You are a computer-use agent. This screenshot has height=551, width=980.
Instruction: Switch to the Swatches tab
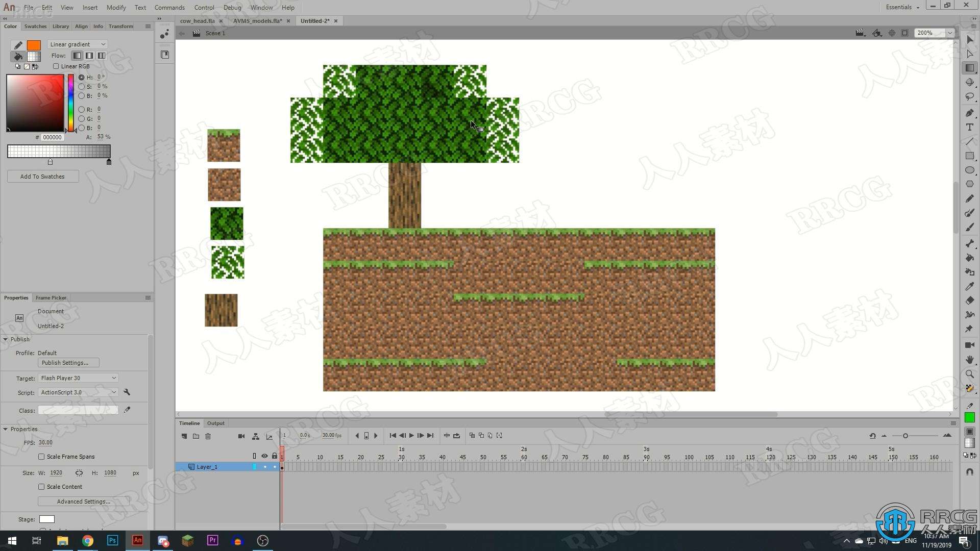(35, 26)
